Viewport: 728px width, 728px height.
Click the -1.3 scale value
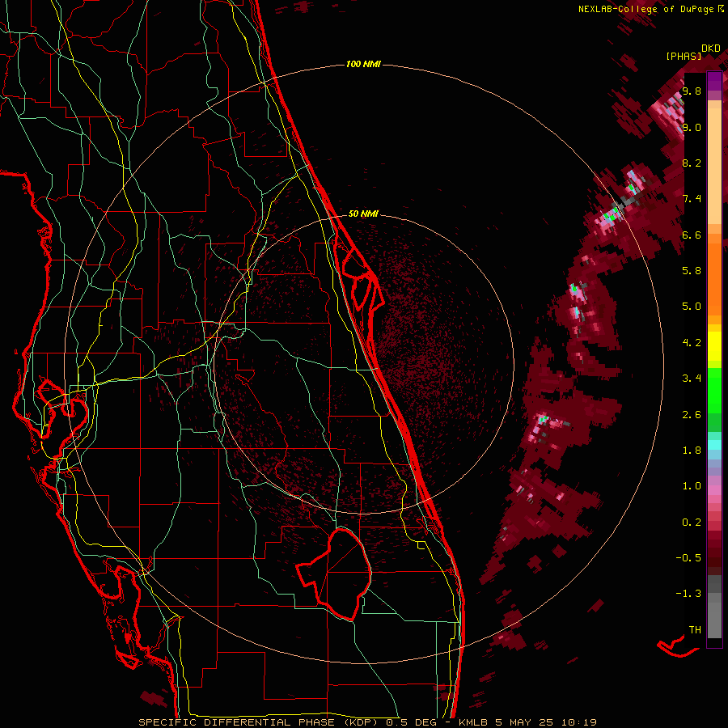point(688,594)
